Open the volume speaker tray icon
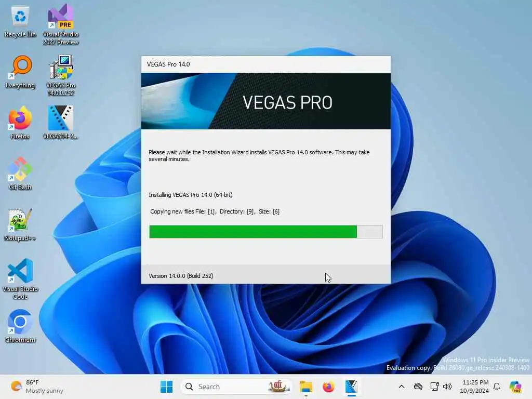This screenshot has height=399, width=532. [x=447, y=387]
